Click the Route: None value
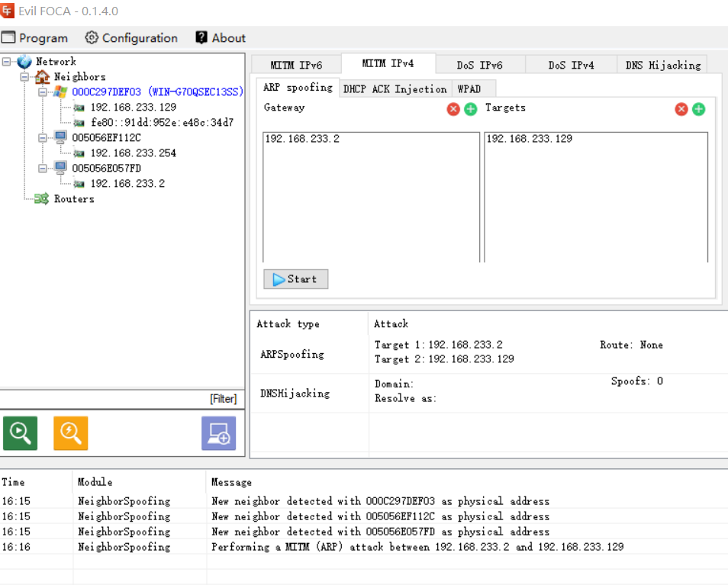Screen dimensions: 728x585 point(631,345)
